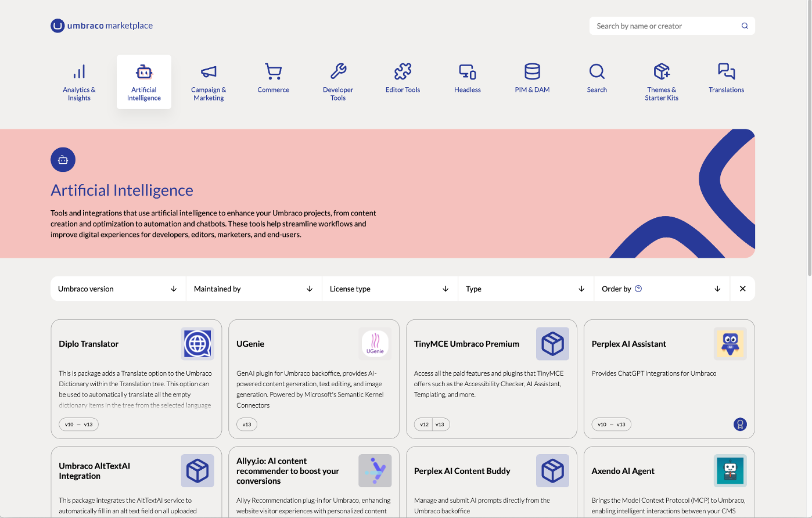Clear filters with the X button
Screen dimensions: 812x518
(742, 289)
